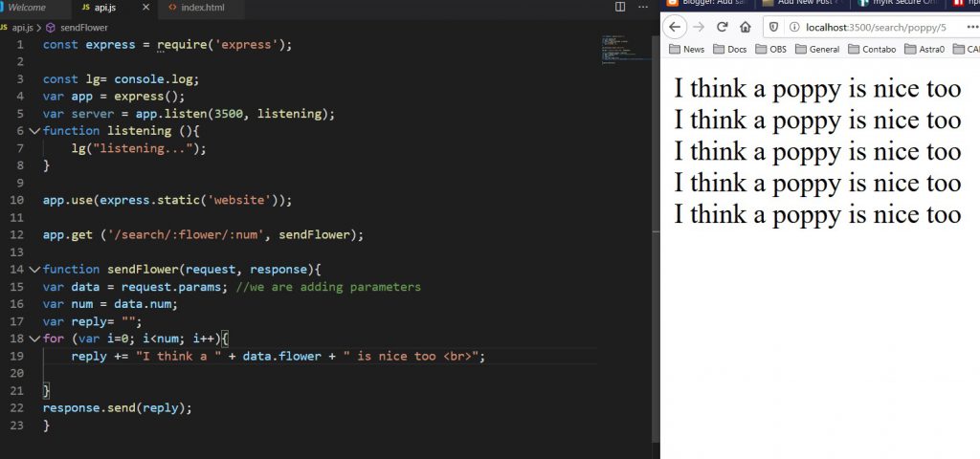980x459 pixels.
Task: Open the Welcome editor tab
Action: point(27,8)
